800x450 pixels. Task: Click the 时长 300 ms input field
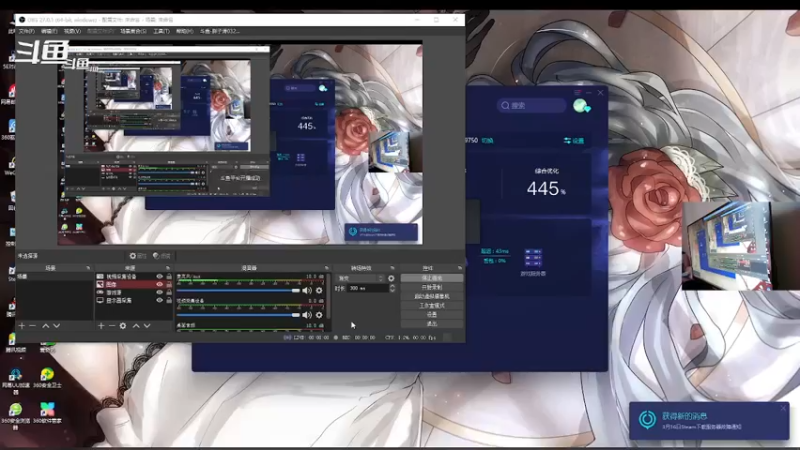[x=367, y=288]
